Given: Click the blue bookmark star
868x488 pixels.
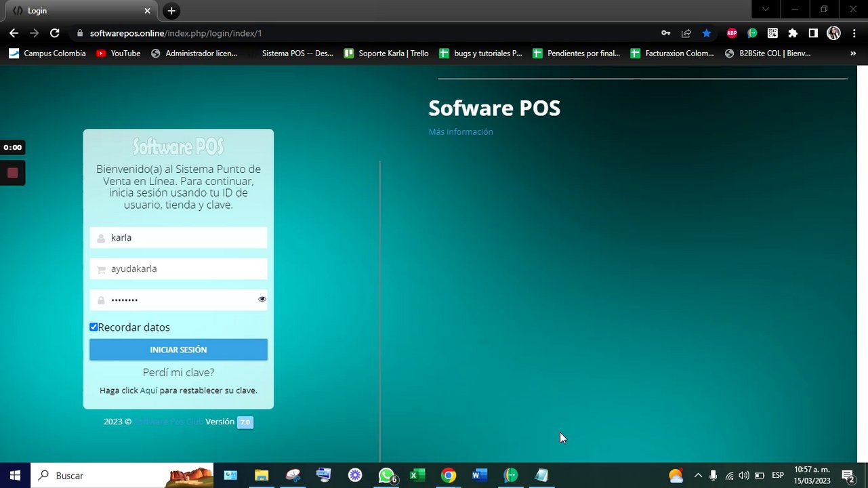Looking at the screenshot, I should point(707,33).
